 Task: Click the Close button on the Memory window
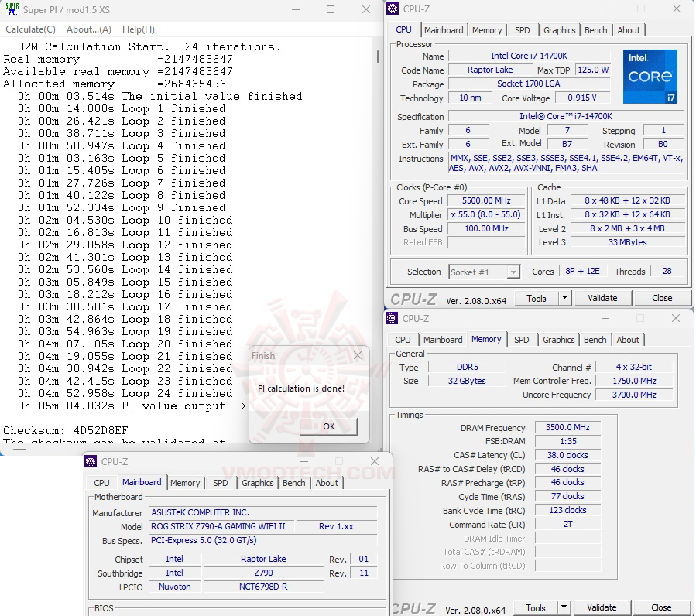pos(660,607)
